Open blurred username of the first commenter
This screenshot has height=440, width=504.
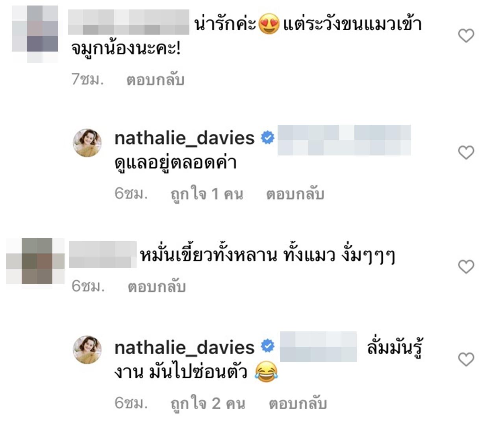129,22
